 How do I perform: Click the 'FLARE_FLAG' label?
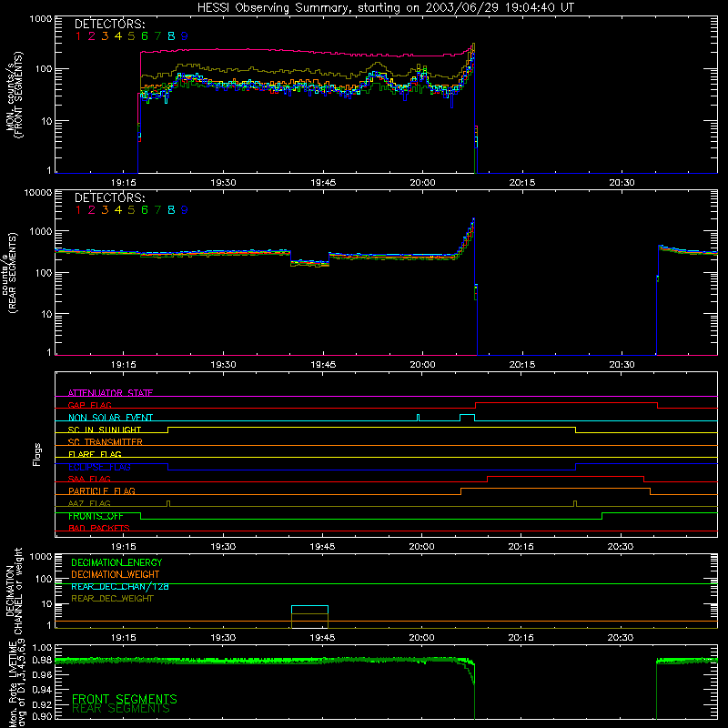tap(95, 454)
